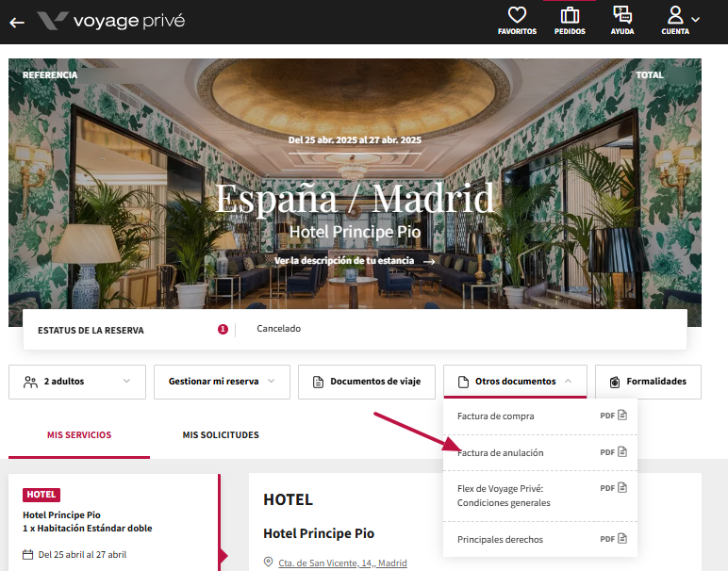Click date range Del 25 abr. 2025 text

click(355, 139)
